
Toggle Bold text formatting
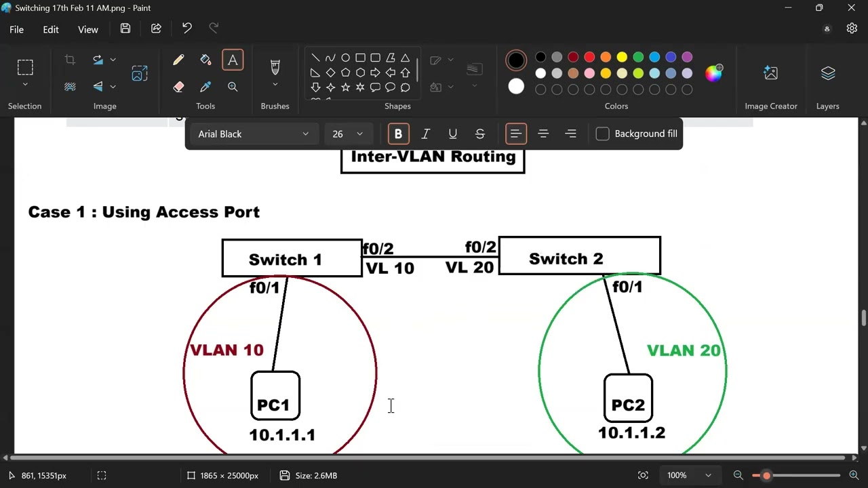[398, 134]
